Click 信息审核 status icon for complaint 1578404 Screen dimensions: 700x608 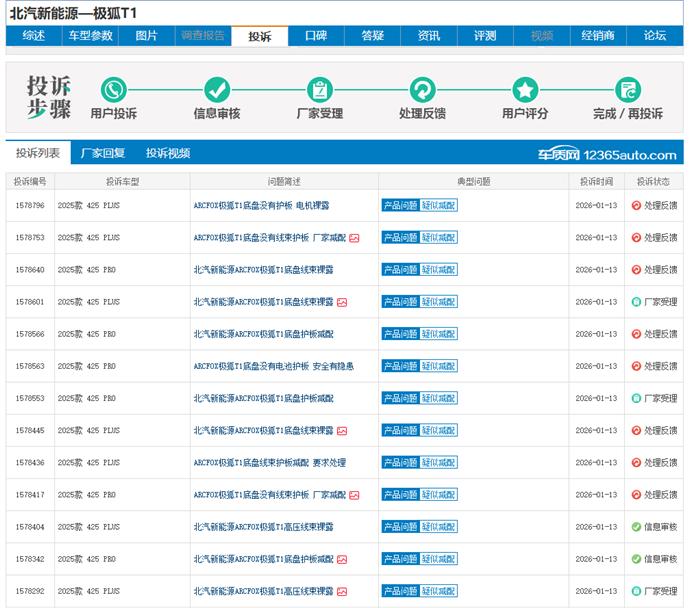[x=636, y=527]
